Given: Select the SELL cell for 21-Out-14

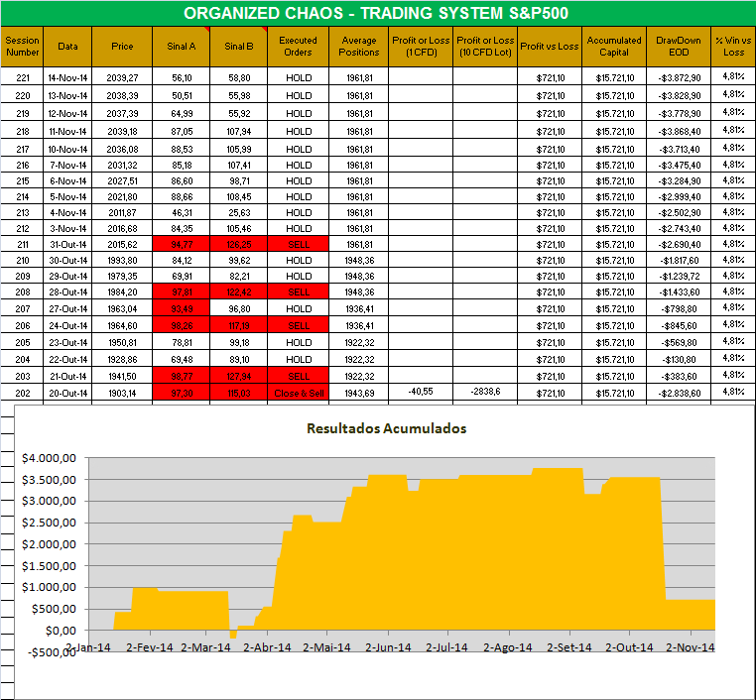Looking at the screenshot, I should 298,376.
